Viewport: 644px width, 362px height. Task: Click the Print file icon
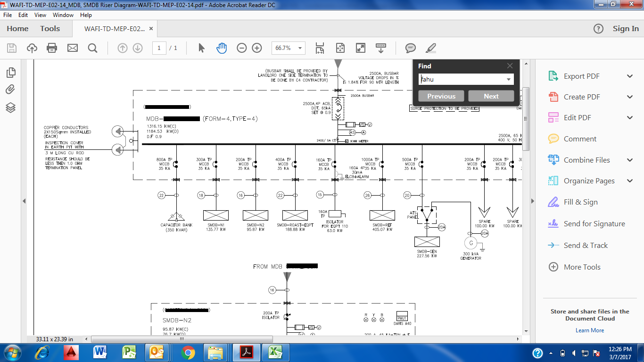[52, 48]
